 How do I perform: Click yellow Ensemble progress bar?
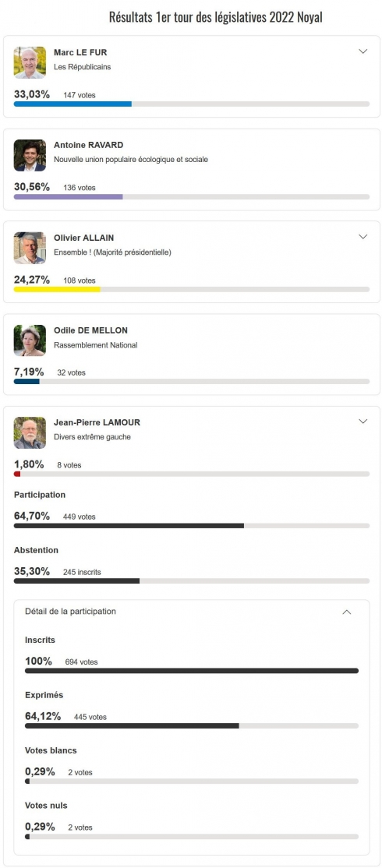pyautogui.click(x=192, y=290)
